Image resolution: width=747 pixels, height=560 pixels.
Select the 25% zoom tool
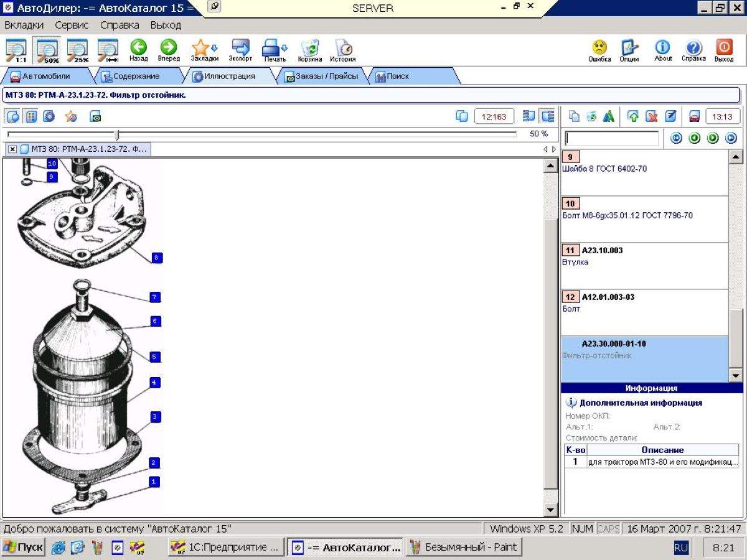(78, 50)
